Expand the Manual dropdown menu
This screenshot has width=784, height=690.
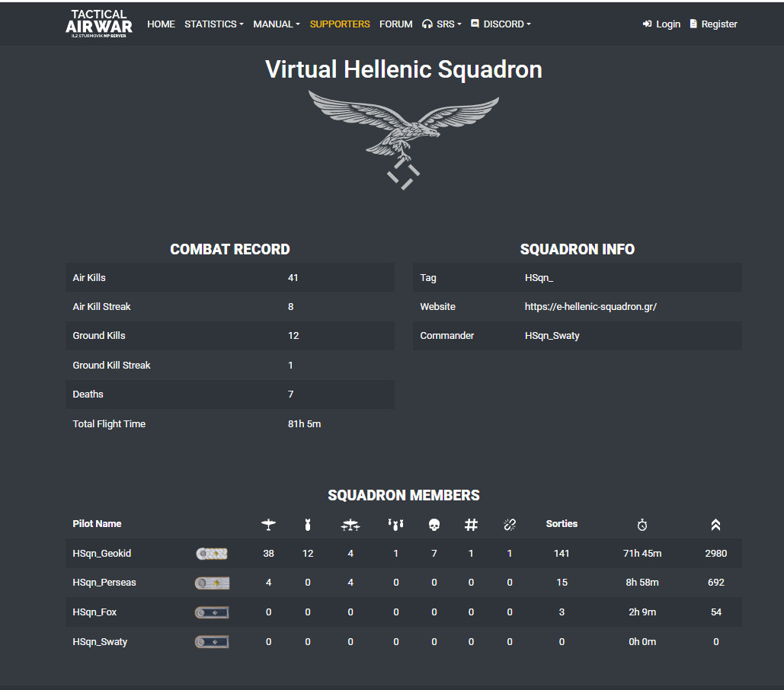tap(277, 24)
